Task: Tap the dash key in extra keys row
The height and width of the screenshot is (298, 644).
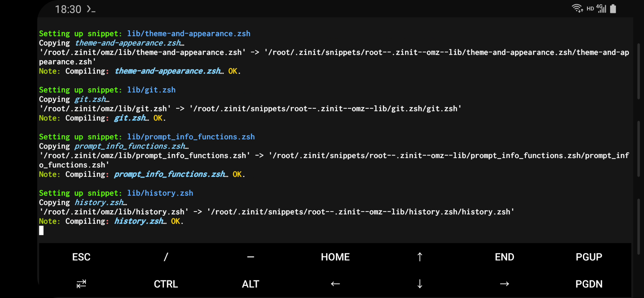Action: click(251, 257)
